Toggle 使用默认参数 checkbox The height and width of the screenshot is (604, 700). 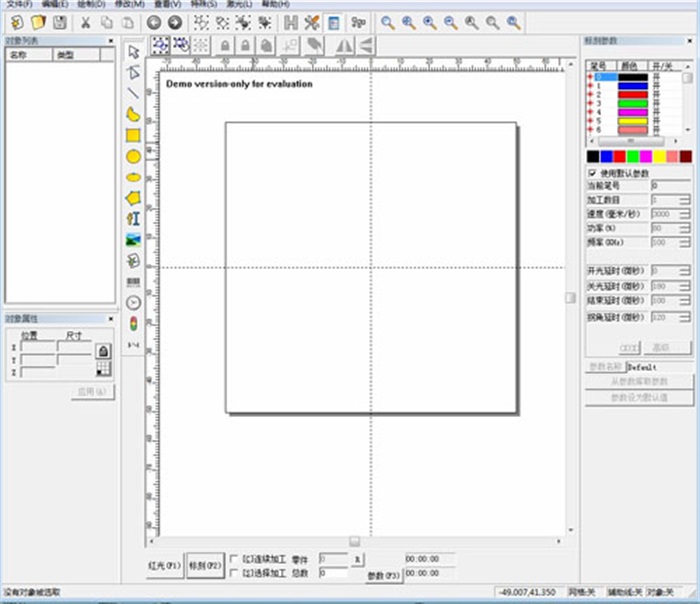pos(593,173)
